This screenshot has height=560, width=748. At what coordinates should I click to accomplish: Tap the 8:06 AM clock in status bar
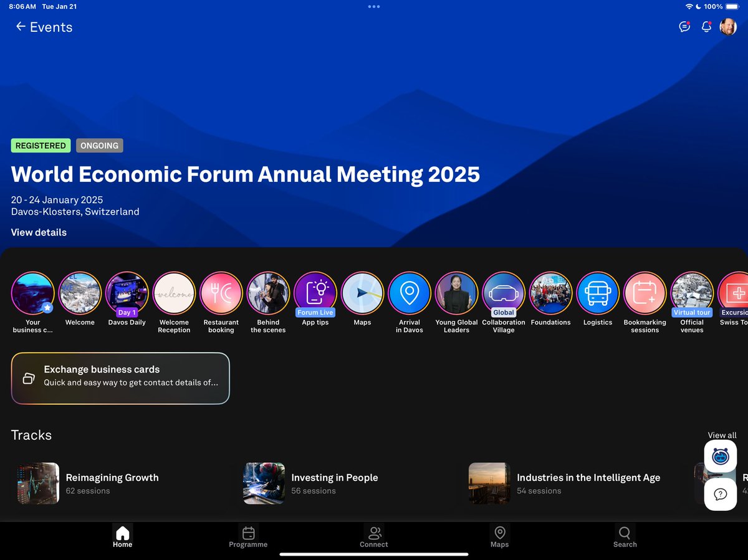click(22, 6)
